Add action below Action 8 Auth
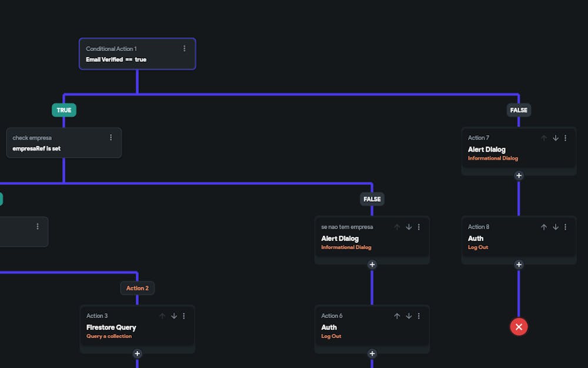 pyautogui.click(x=519, y=265)
